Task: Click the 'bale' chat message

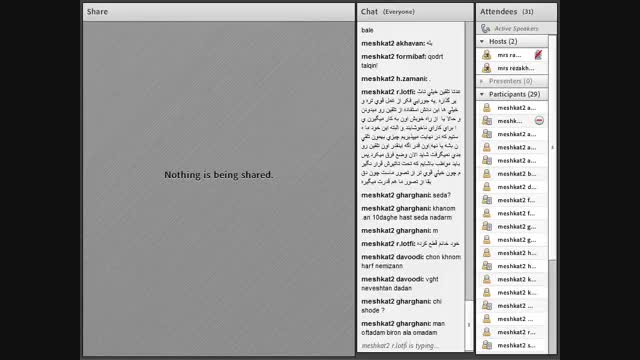Action: tap(367, 30)
